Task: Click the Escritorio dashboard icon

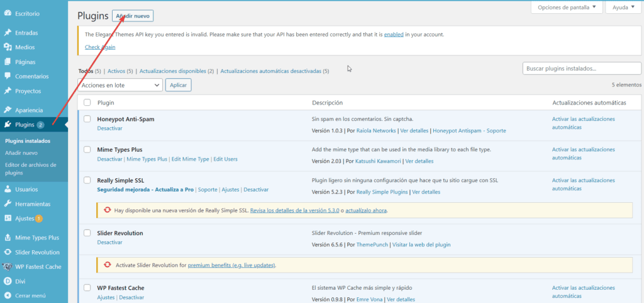Action: tap(8, 14)
